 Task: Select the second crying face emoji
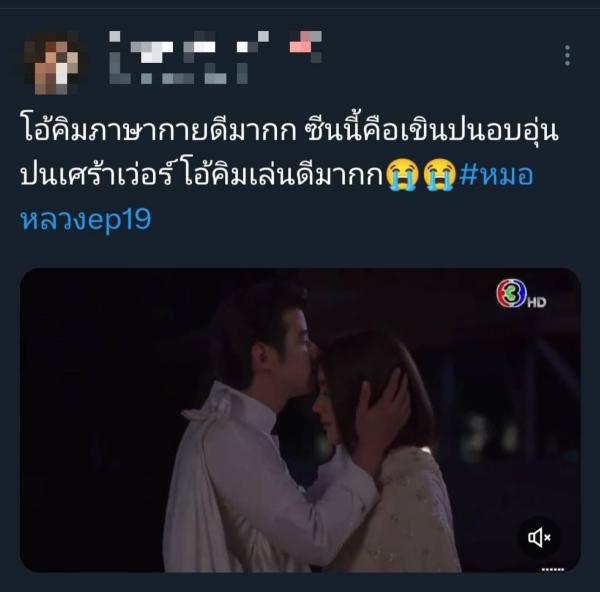[439, 175]
